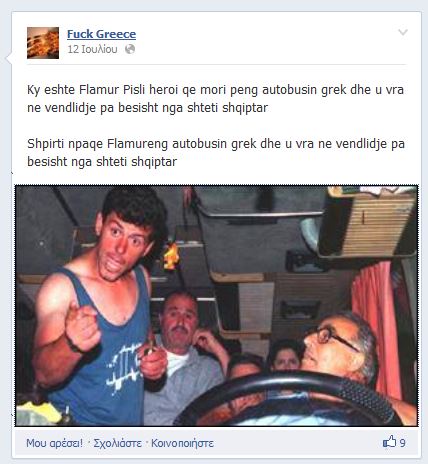The height and width of the screenshot is (464, 428).
Task: Select the first paragraph starting Ky eshte Flamur
Action: (215, 99)
